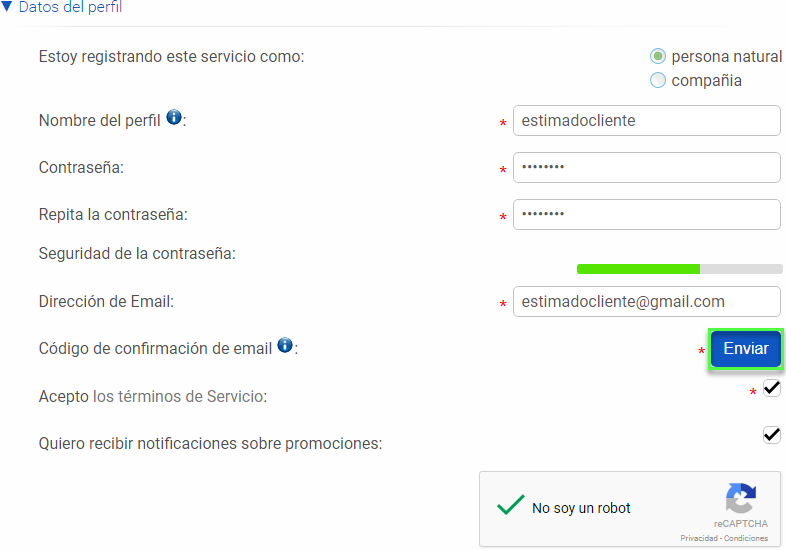786x551 pixels.
Task: Select compañia radio option
Action: click(658, 80)
